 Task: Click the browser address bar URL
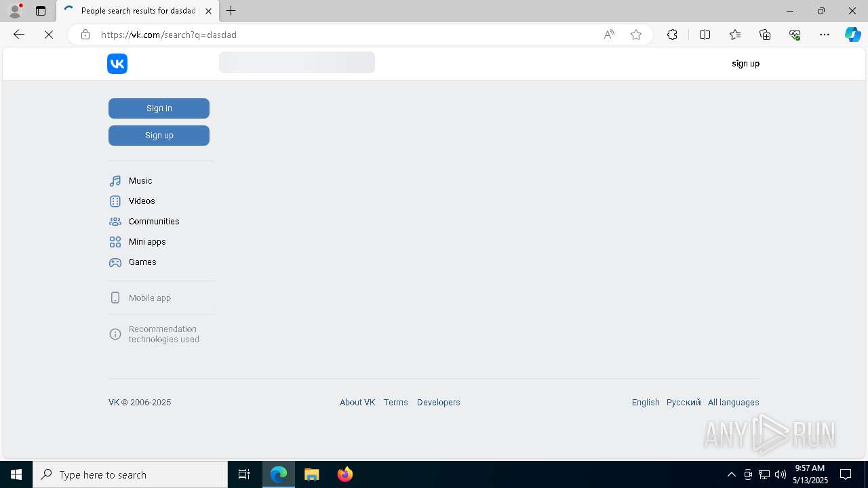(169, 35)
